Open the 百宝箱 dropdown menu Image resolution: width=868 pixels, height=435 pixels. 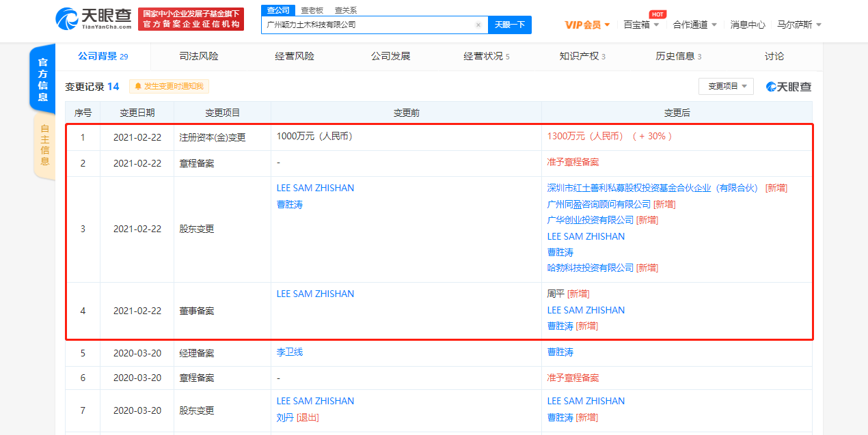[641, 25]
